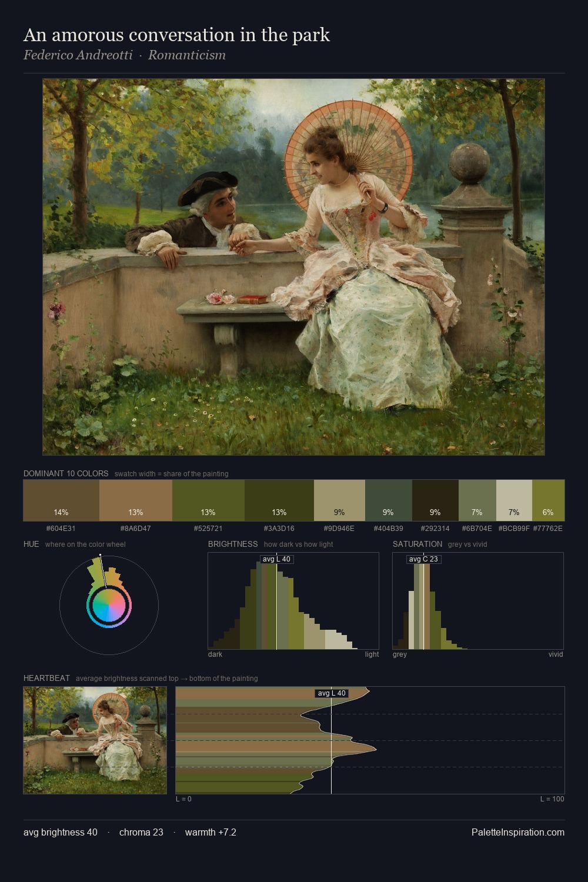Screen dimensions: 588x882
Task: Click the brightness histogram chart
Action: pos(293,601)
